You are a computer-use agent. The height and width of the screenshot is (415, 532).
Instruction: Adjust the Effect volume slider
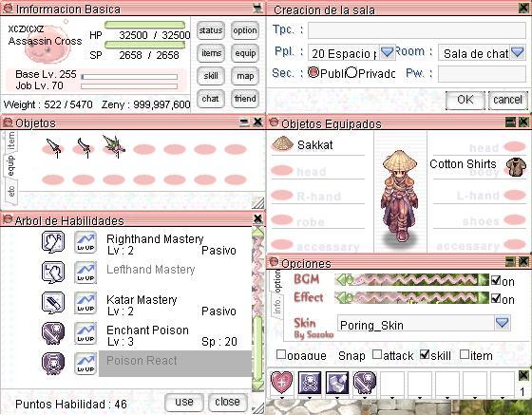point(412,297)
